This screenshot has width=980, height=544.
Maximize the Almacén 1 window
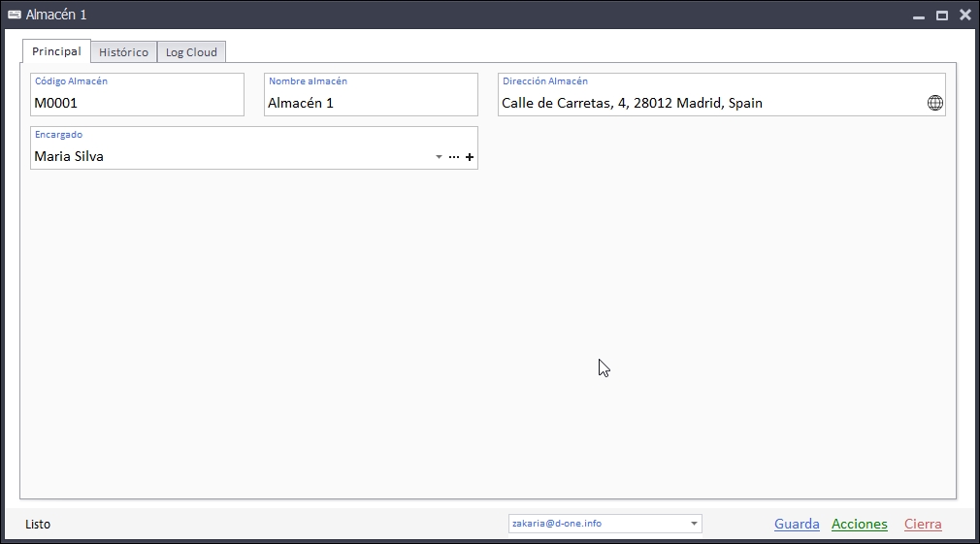(x=941, y=16)
